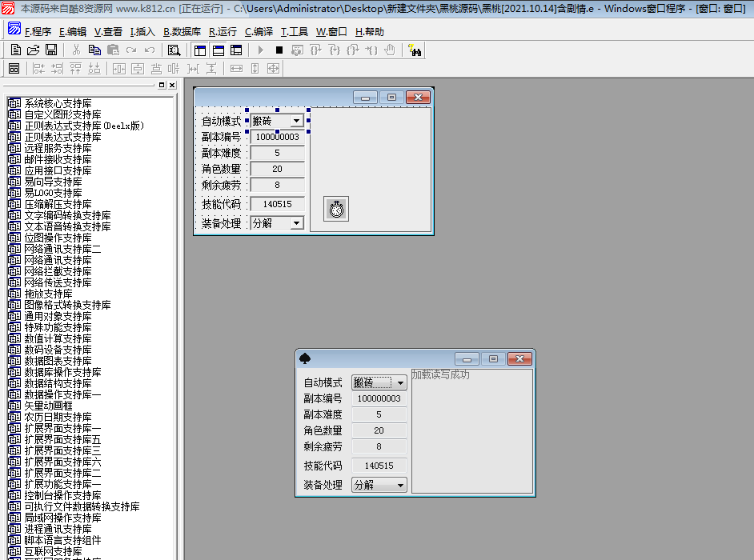Click the Open folder toolbar icon

click(33, 50)
